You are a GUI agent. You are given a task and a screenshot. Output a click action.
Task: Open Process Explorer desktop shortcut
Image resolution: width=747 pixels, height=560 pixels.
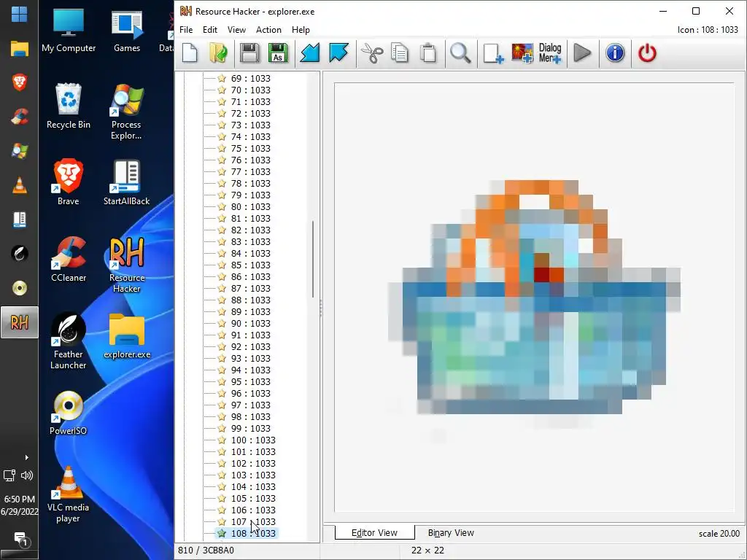pos(126,112)
